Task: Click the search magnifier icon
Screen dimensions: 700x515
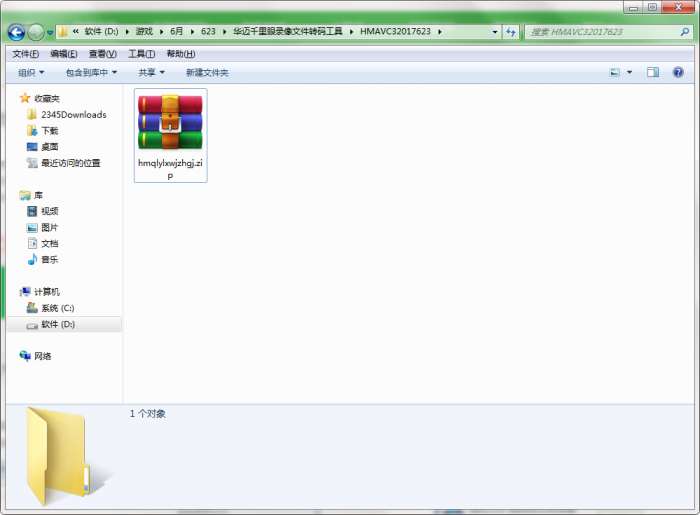Action: tap(684, 32)
